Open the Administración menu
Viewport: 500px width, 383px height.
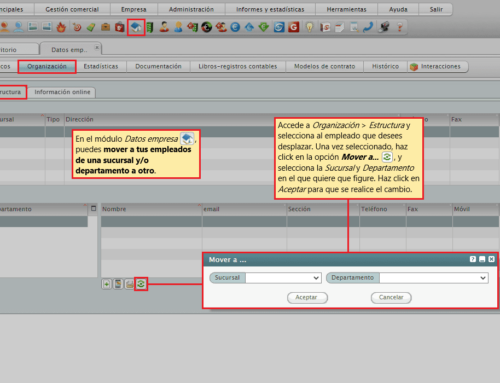[x=191, y=9]
